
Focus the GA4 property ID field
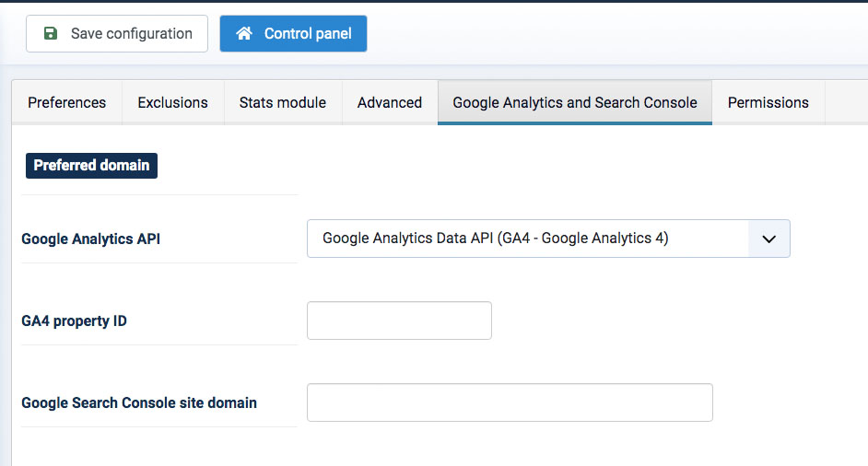click(x=399, y=320)
